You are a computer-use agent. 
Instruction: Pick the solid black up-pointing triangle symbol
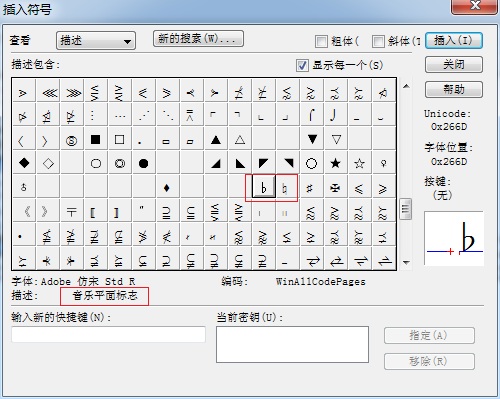[x=216, y=139]
